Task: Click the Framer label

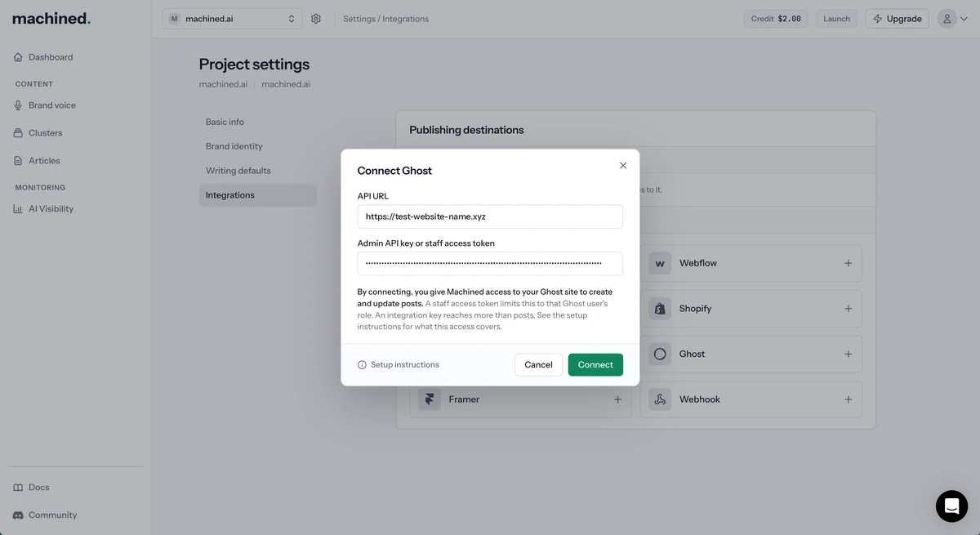Action: coord(464,399)
